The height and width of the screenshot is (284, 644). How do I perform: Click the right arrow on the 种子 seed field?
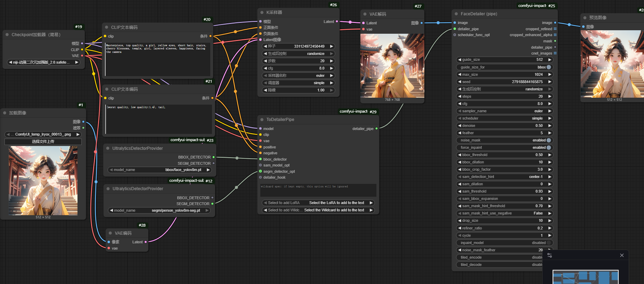[332, 46]
